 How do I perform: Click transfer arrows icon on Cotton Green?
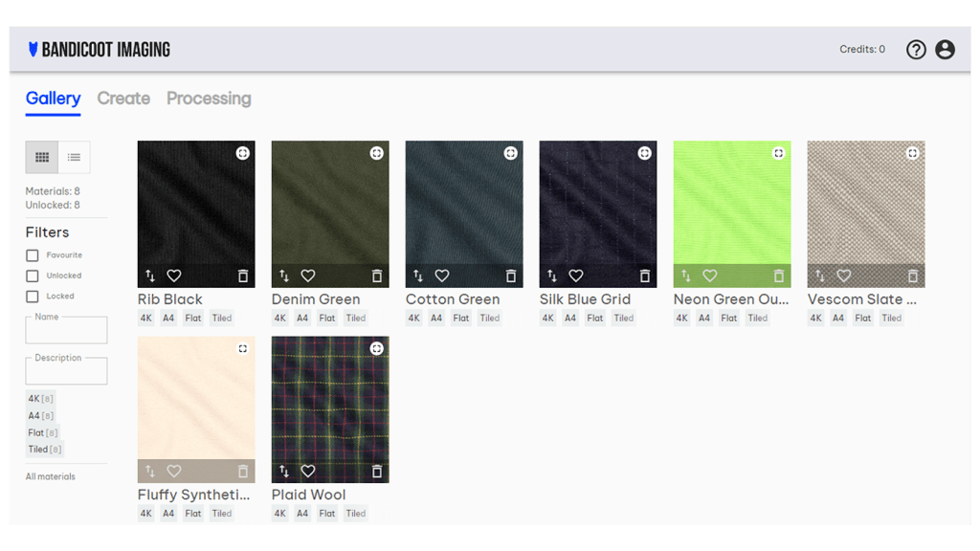418,275
